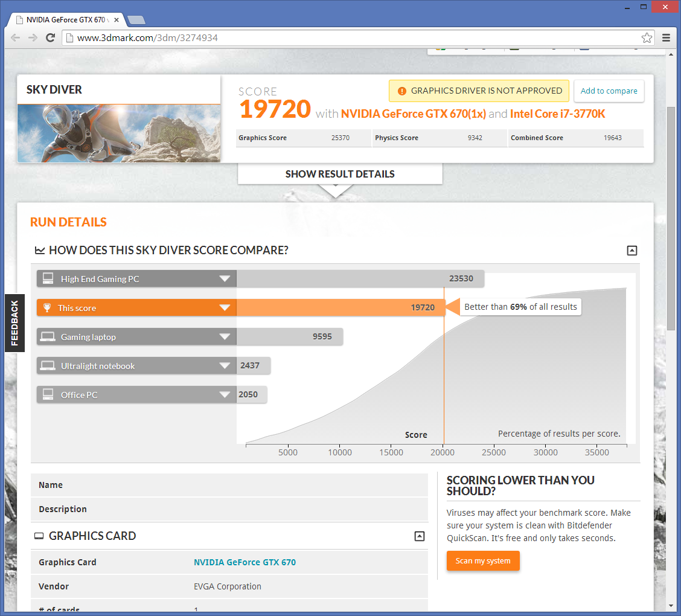The image size is (681, 616).
Task: Click the Better than 69% tooltip
Action: [x=520, y=307]
